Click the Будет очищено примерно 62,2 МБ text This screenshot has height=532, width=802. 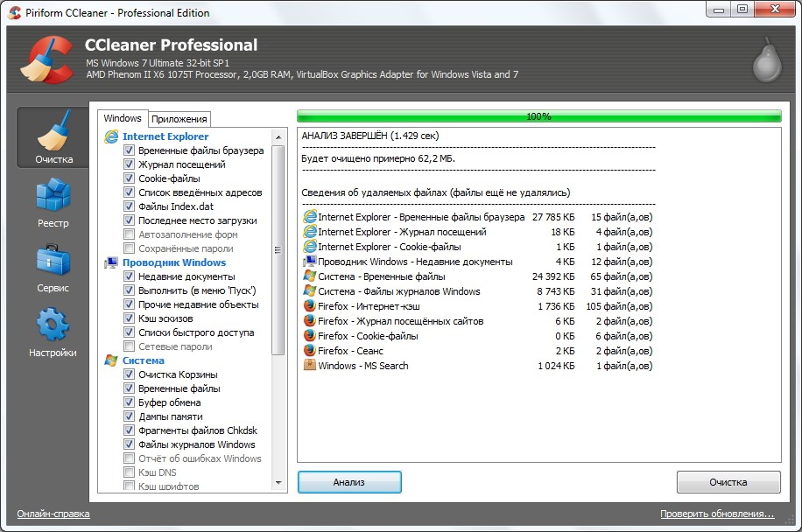coord(378,158)
